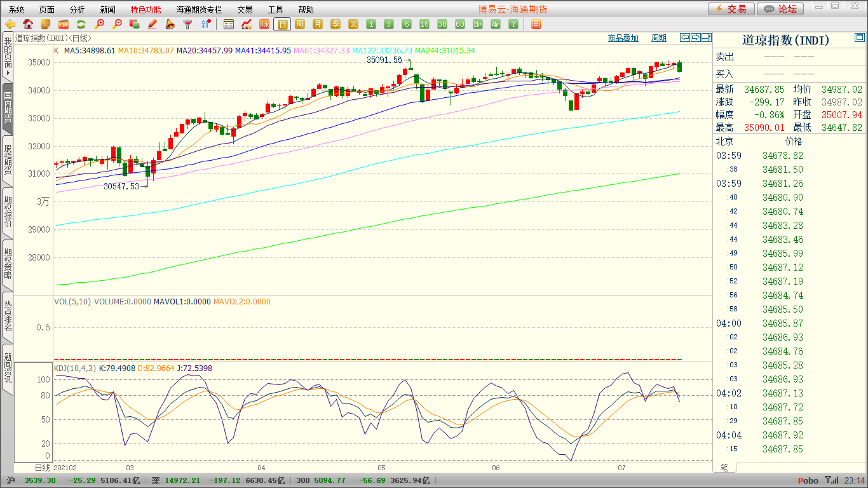The image size is (868, 488).
Task: Open the 帮助 menu
Action: pyautogui.click(x=306, y=10)
